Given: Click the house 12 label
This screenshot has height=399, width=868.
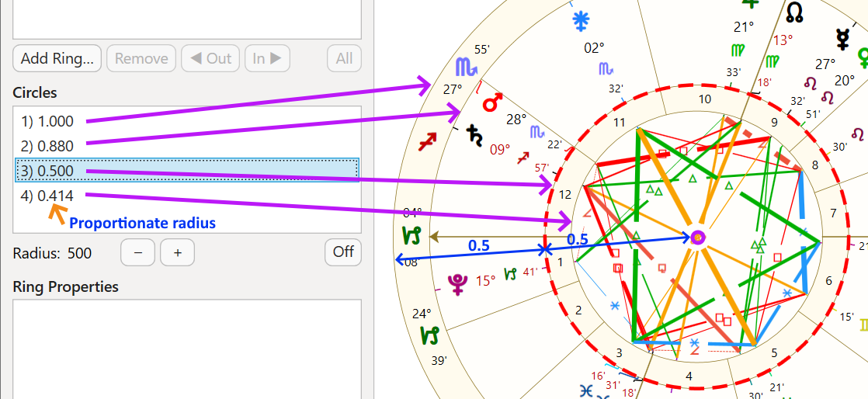Looking at the screenshot, I should [565, 195].
